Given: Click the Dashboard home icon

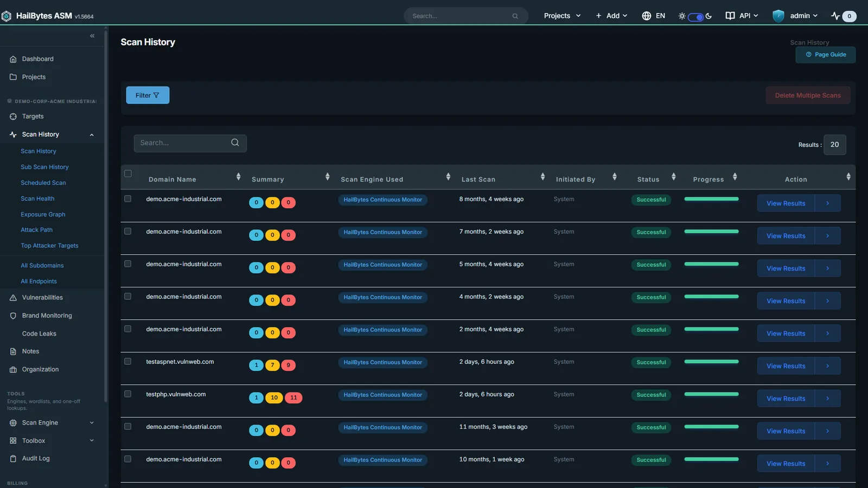Looking at the screenshot, I should pos(13,59).
